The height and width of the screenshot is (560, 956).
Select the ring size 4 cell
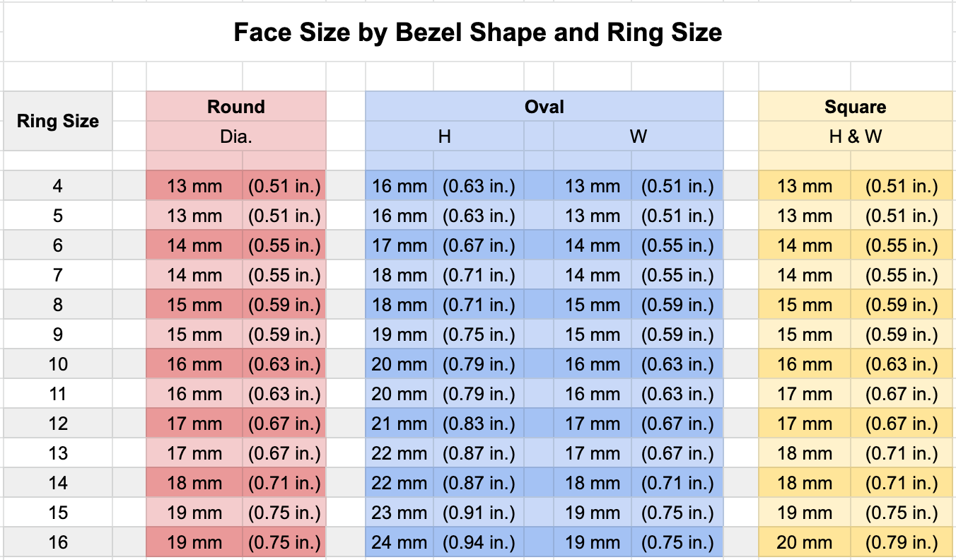click(57, 187)
